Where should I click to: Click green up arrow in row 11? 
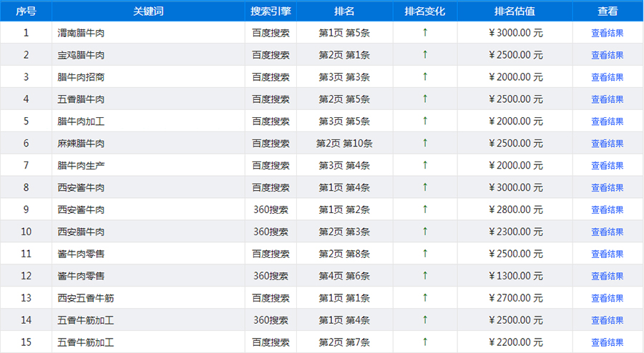click(425, 254)
